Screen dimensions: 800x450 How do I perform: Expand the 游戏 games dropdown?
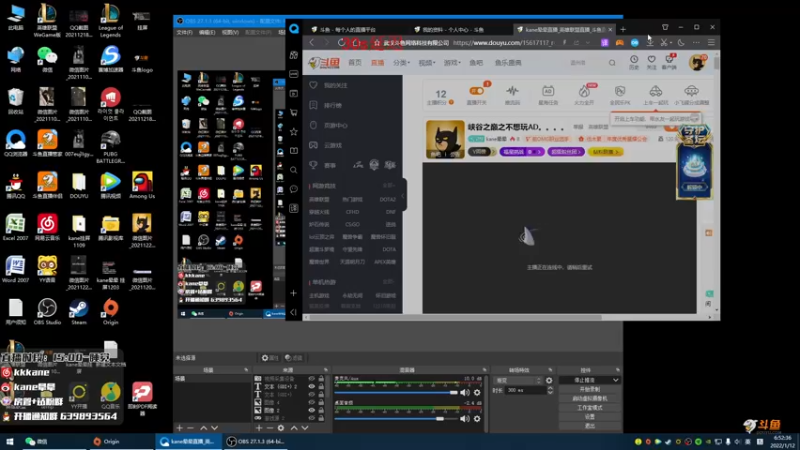[452, 63]
